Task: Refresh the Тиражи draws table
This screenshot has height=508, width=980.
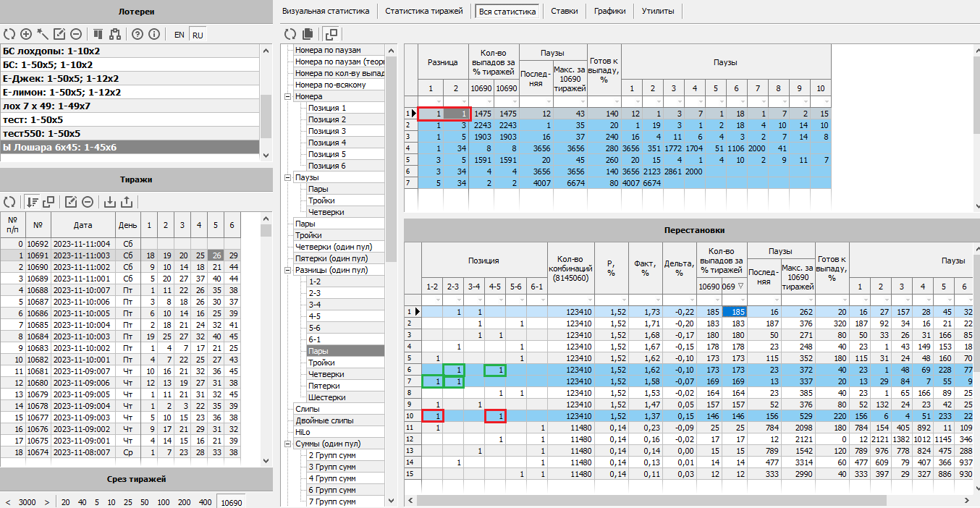Action: 9,202
